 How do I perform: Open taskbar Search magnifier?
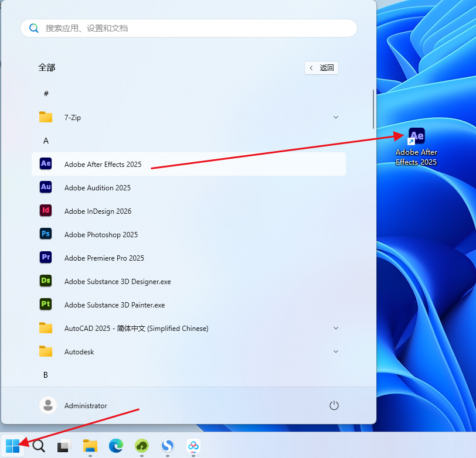(x=39, y=446)
